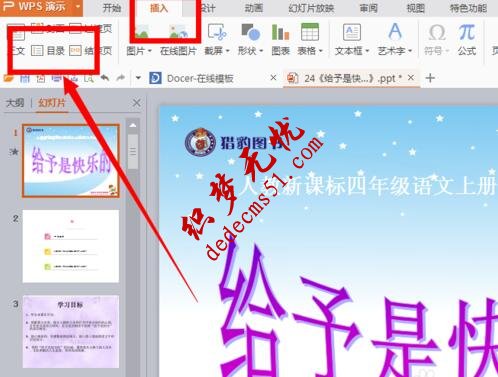Image resolution: width=498 pixels, height=377 pixels.
Task: Insert a chart with the 图表 icon
Action: [280, 32]
